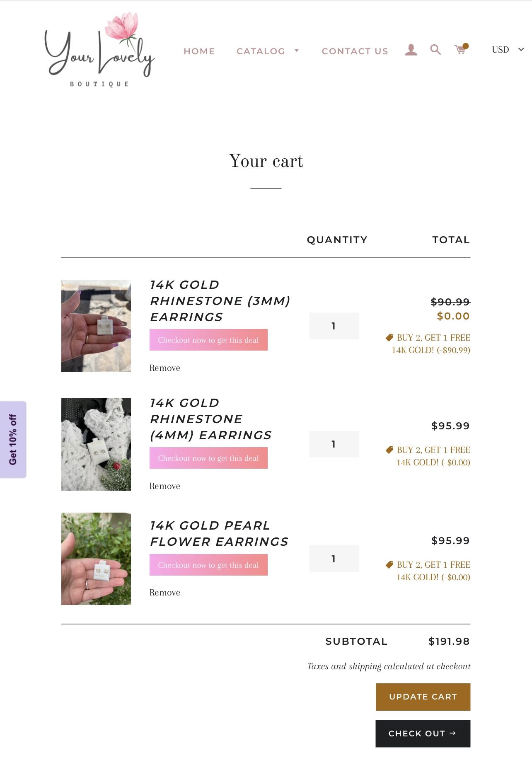532x760 pixels.
Task: Open the shopping cart icon
Action: (460, 50)
